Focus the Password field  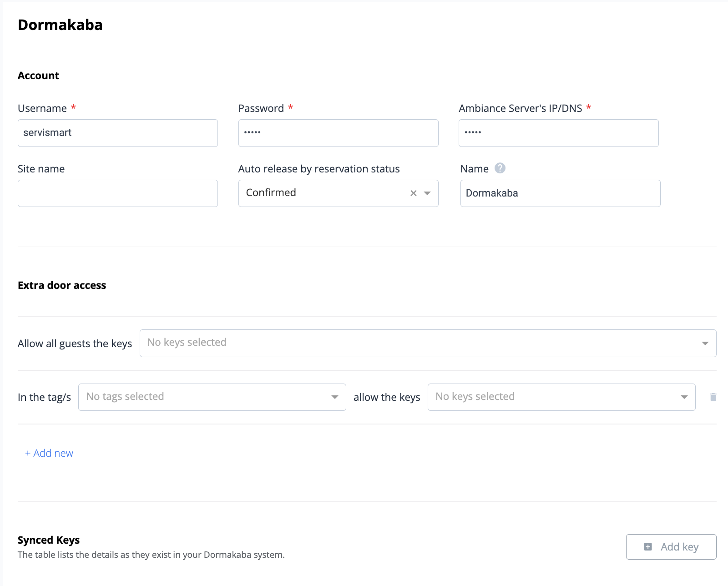tap(338, 133)
